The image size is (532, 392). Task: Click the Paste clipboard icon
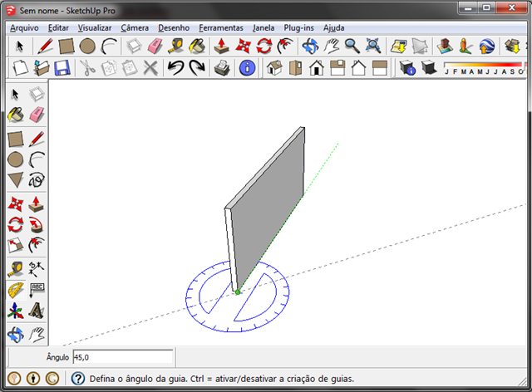pyautogui.click(x=130, y=68)
